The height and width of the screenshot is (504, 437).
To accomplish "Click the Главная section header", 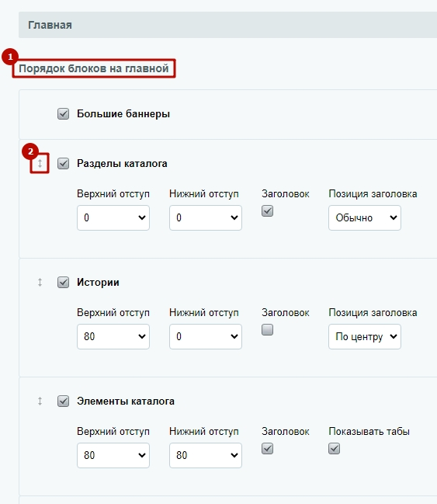I will coord(228,25).
